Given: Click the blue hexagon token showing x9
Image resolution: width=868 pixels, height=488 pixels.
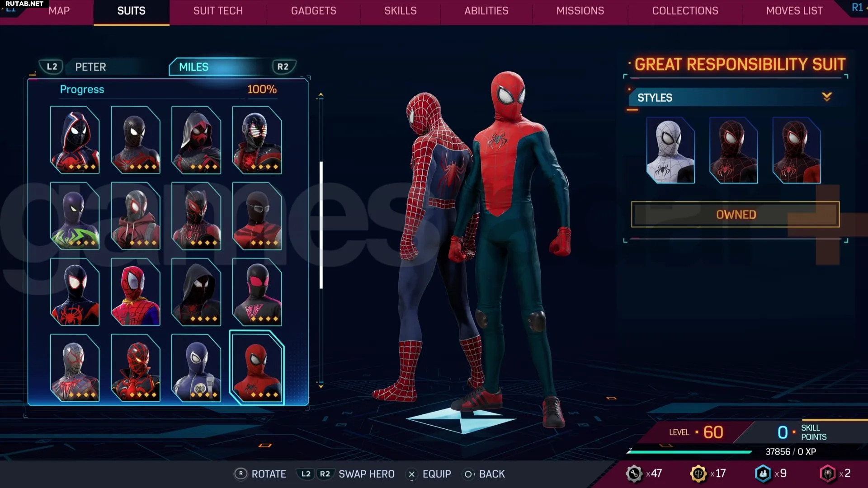Looking at the screenshot, I should 763,474.
